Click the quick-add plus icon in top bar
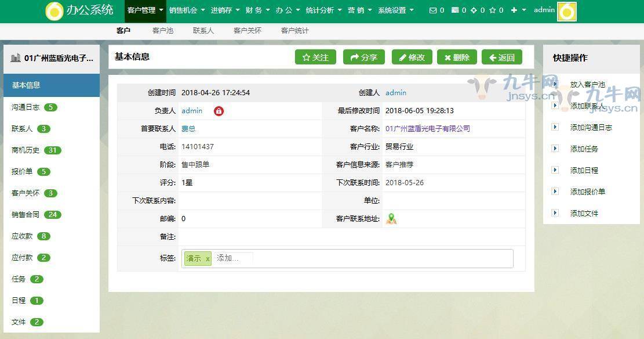Image resolution: width=644 pixels, height=339 pixels. (x=514, y=10)
